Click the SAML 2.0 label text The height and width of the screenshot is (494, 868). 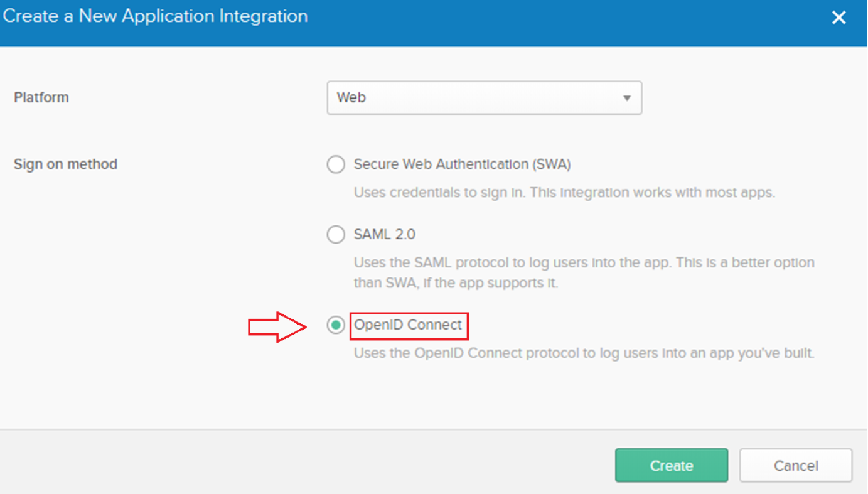[x=385, y=234]
